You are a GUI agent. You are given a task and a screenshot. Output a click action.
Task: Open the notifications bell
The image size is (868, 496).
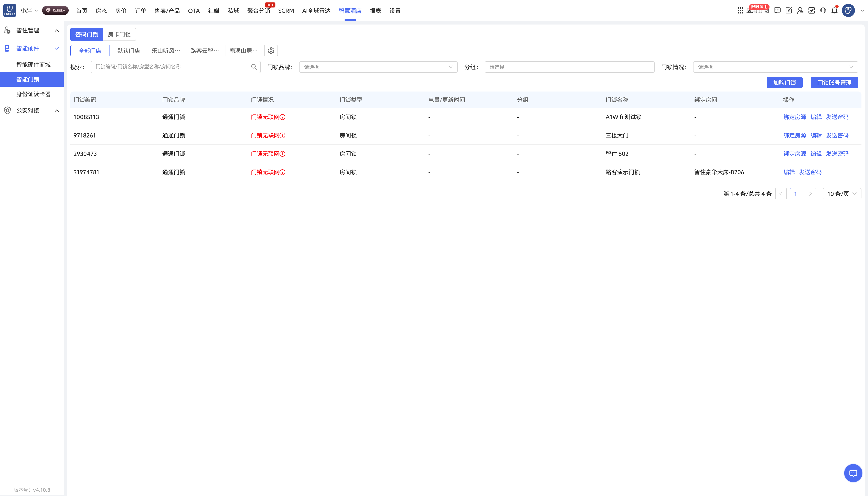pos(834,11)
